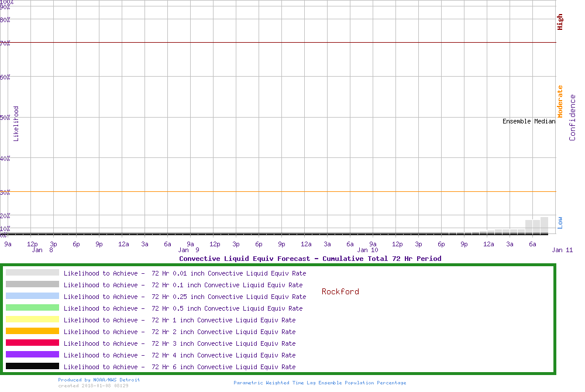
Task: Click the red 3 inch legend swatch
Action: [32, 343]
